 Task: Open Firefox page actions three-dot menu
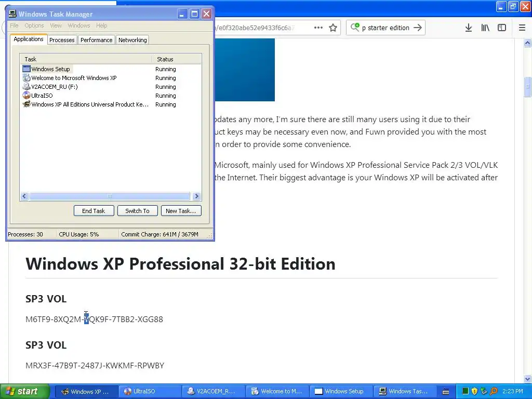click(x=318, y=28)
